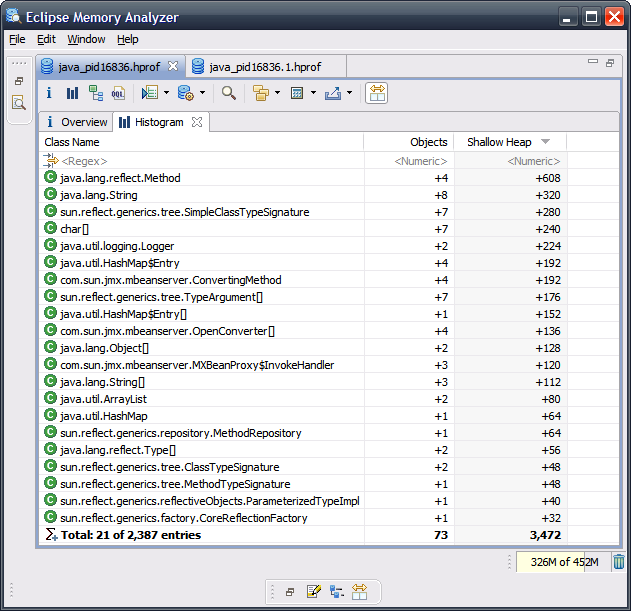This screenshot has height=611, width=631.
Task: Open the heap dump overview info icon
Action: 49,93
